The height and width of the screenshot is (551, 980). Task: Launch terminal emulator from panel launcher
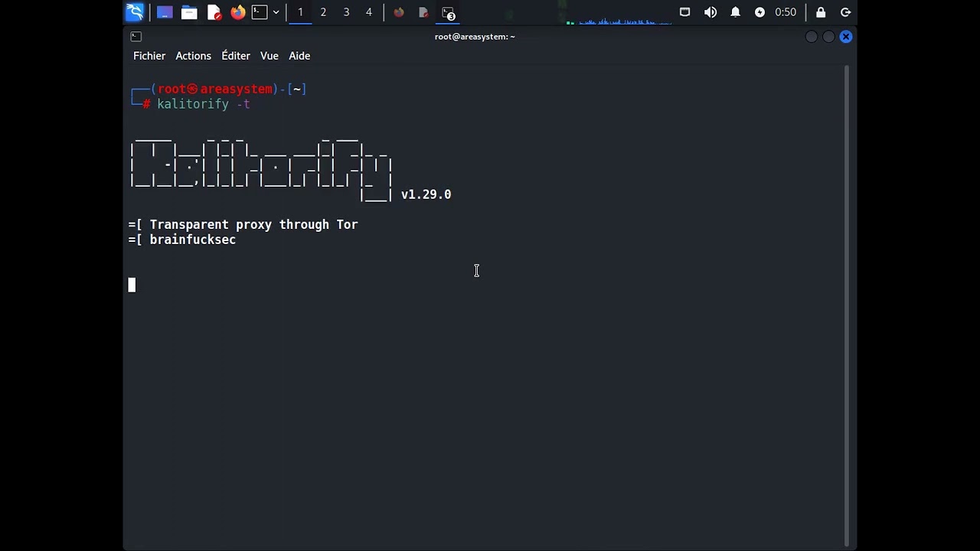click(260, 12)
